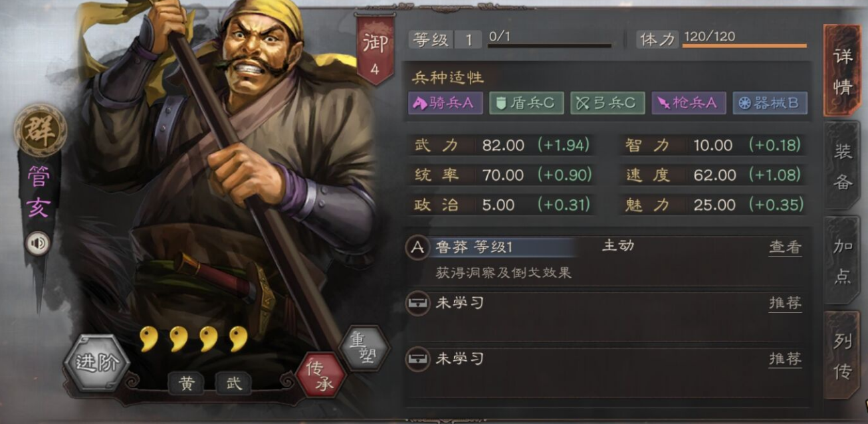The height and width of the screenshot is (424, 868).
Task: Click the 御 4 red banner
Action: click(375, 49)
